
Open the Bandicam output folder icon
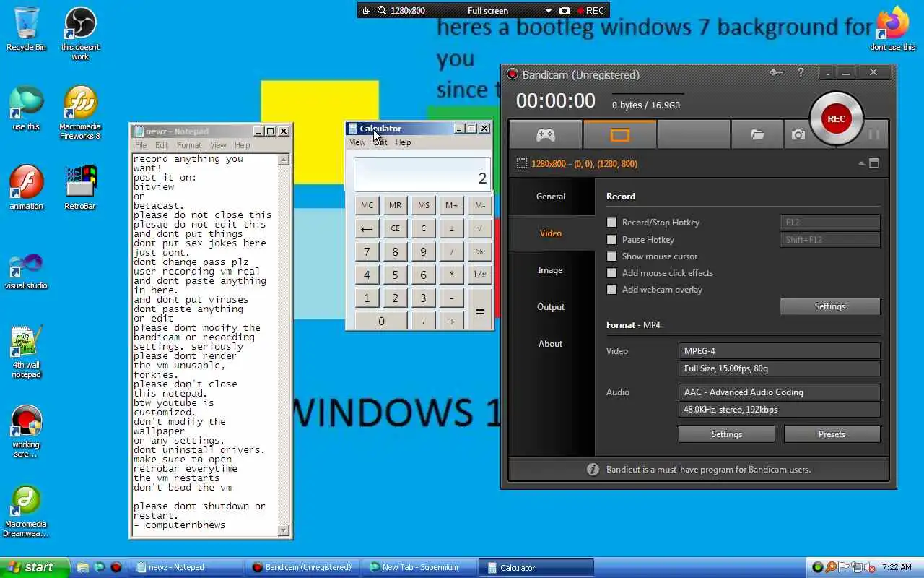[x=757, y=134]
